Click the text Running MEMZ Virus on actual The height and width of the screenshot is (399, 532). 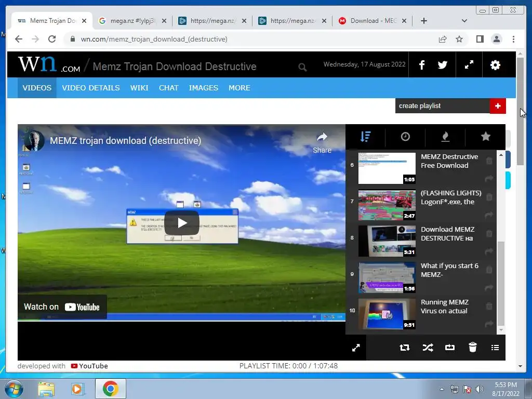tap(445, 307)
